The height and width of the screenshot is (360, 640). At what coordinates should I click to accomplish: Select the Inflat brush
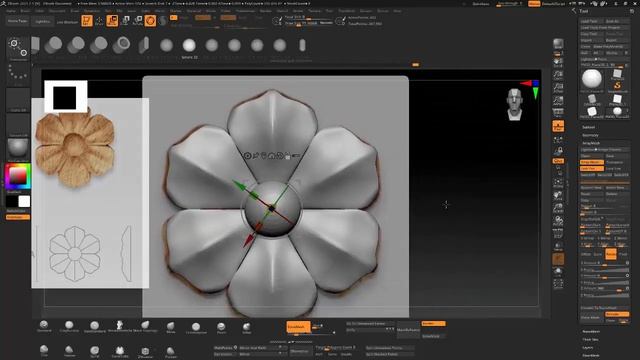coord(247,327)
